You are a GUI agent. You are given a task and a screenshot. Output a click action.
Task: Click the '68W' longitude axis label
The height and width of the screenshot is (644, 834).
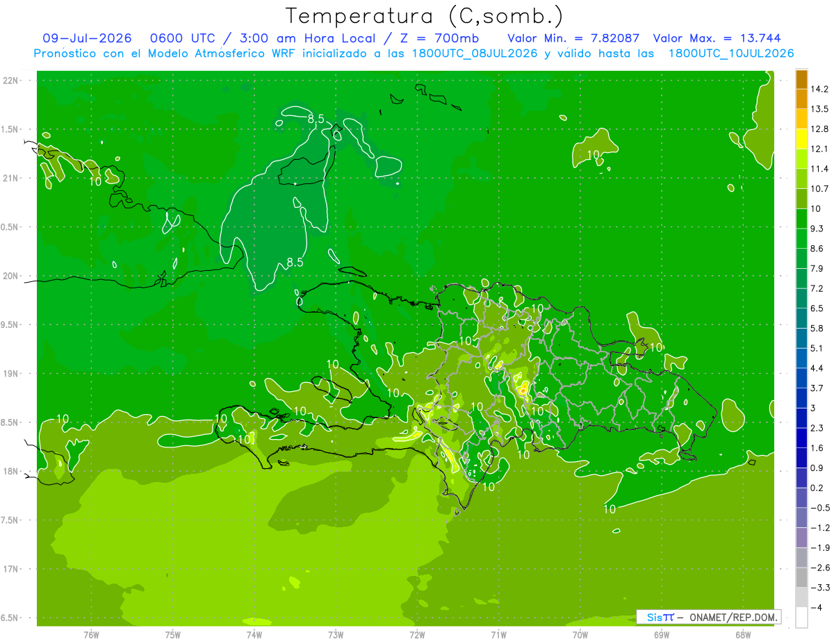point(742,634)
